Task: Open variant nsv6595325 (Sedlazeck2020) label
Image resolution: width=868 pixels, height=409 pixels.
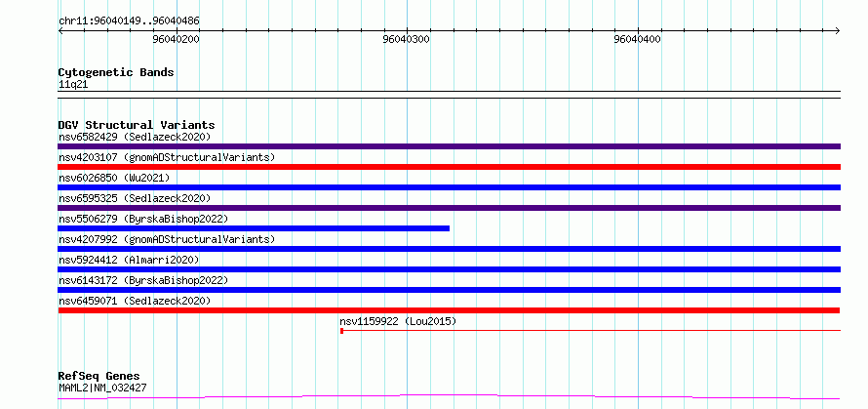Action: (x=135, y=198)
